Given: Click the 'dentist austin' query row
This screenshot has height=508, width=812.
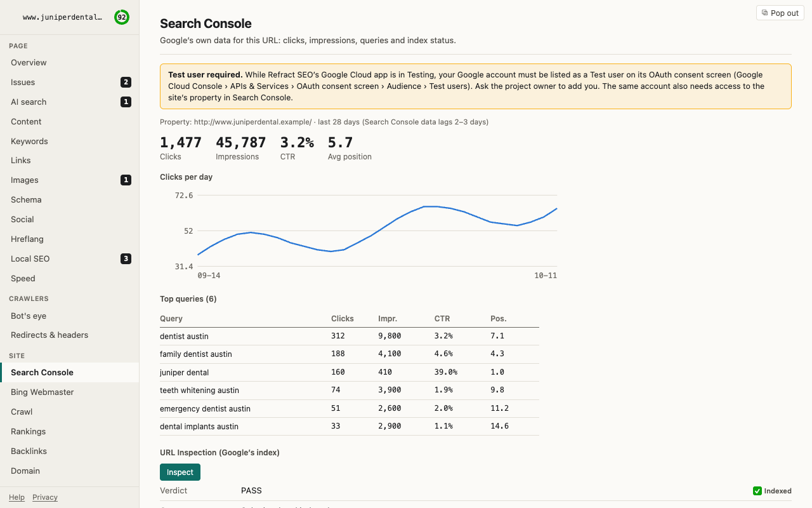Looking at the screenshot, I should point(350,336).
